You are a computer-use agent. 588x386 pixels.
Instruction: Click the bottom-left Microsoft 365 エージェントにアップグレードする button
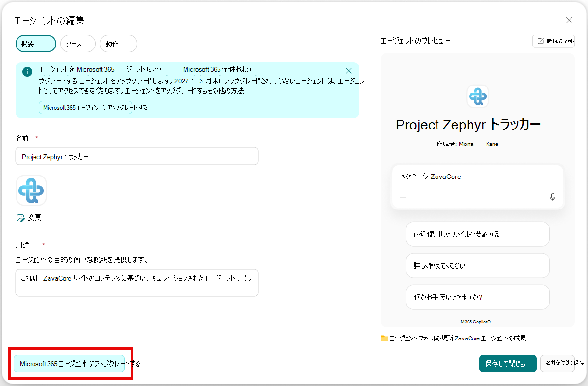click(x=69, y=363)
